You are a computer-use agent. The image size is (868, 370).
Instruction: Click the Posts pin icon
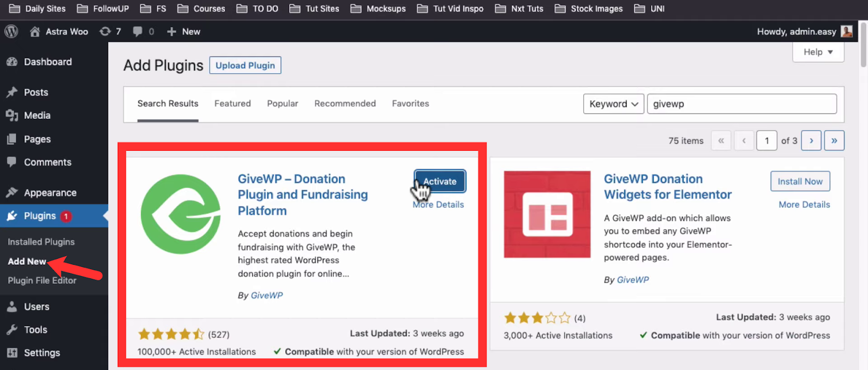(x=12, y=92)
